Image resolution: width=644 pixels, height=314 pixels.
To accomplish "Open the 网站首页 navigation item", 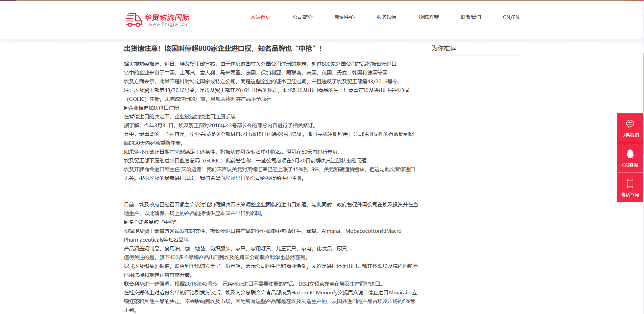I will (x=260, y=17).
